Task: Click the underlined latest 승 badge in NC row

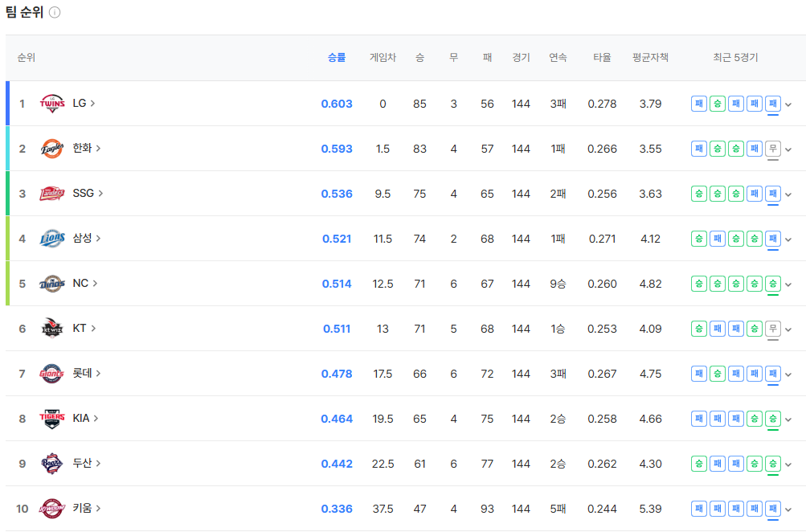Action: point(772,283)
